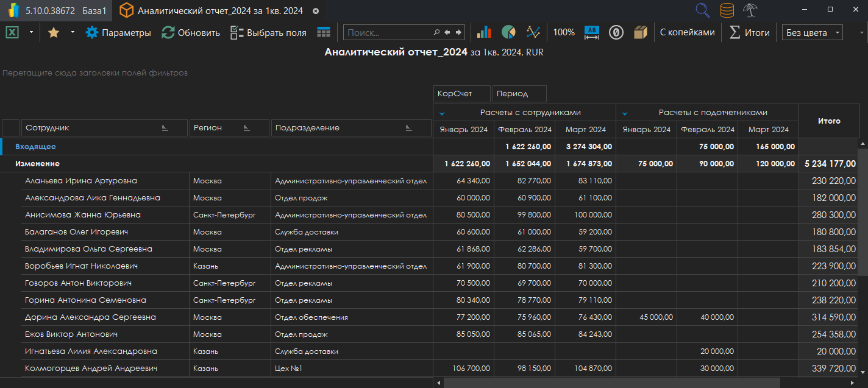Close the Аналитический отчет_2024 tab
The width and height of the screenshot is (868, 388).
point(315,11)
